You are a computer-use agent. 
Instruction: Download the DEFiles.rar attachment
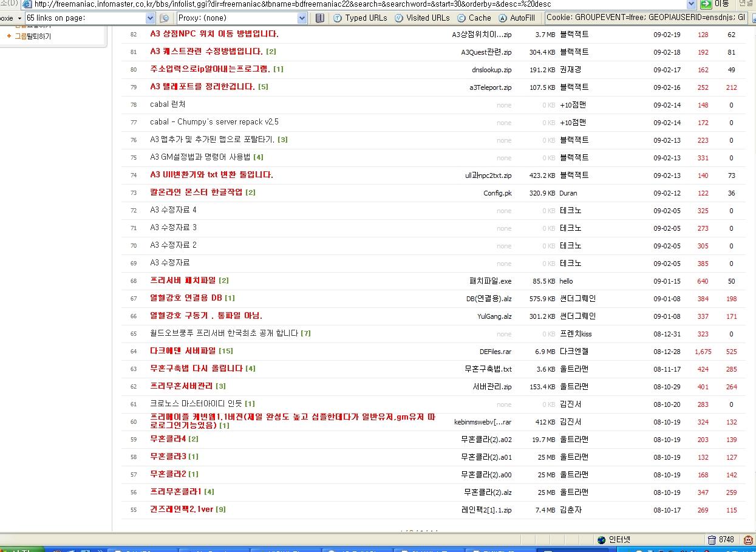(x=495, y=352)
